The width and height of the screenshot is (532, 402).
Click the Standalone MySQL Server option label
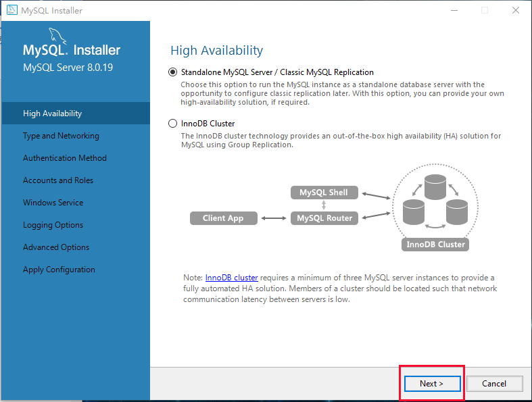point(277,72)
